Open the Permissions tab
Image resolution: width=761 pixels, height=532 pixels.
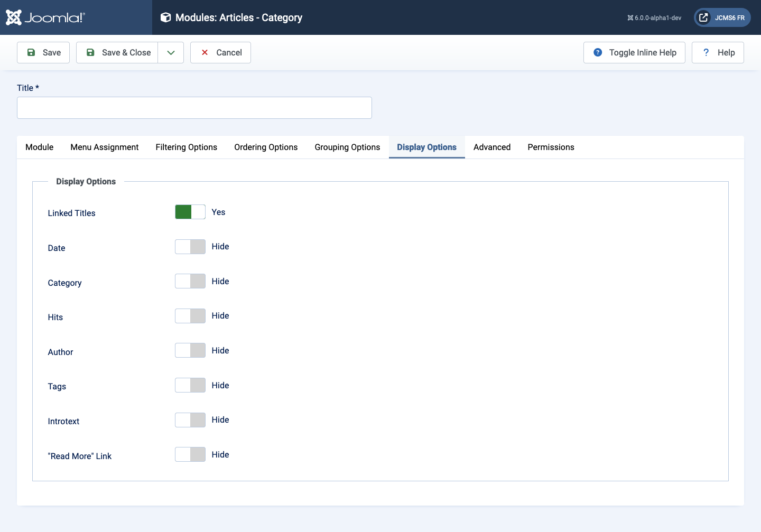(x=551, y=147)
